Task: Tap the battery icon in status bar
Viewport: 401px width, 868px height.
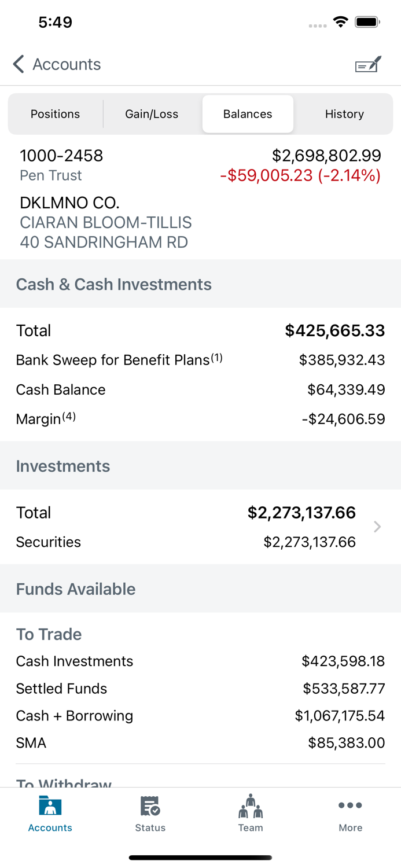Action: coord(368,21)
